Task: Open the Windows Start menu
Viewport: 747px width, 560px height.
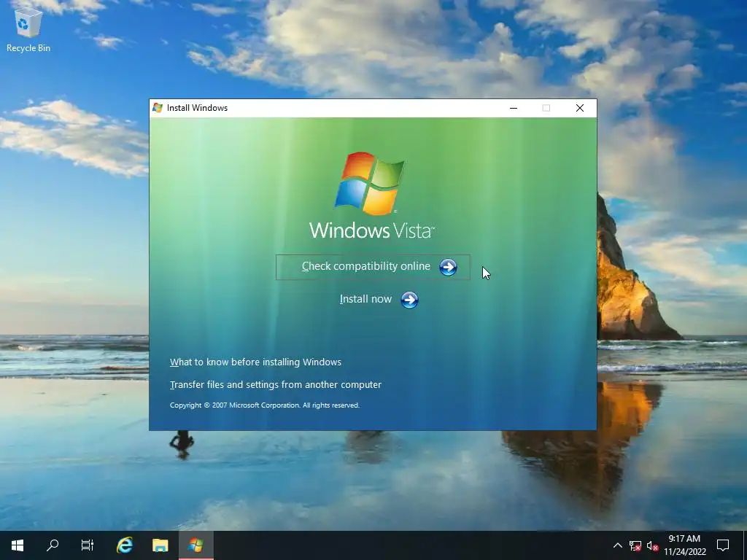Action: click(x=18, y=545)
